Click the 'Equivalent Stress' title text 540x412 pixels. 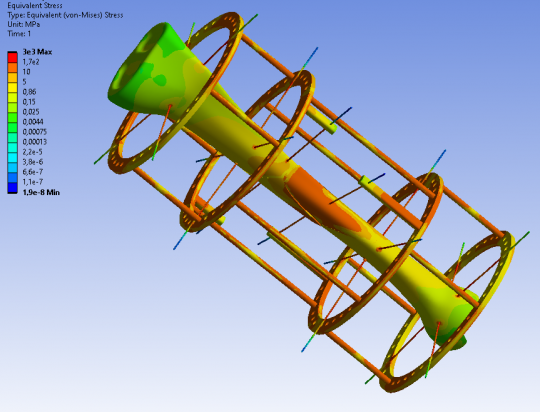click(35, 6)
